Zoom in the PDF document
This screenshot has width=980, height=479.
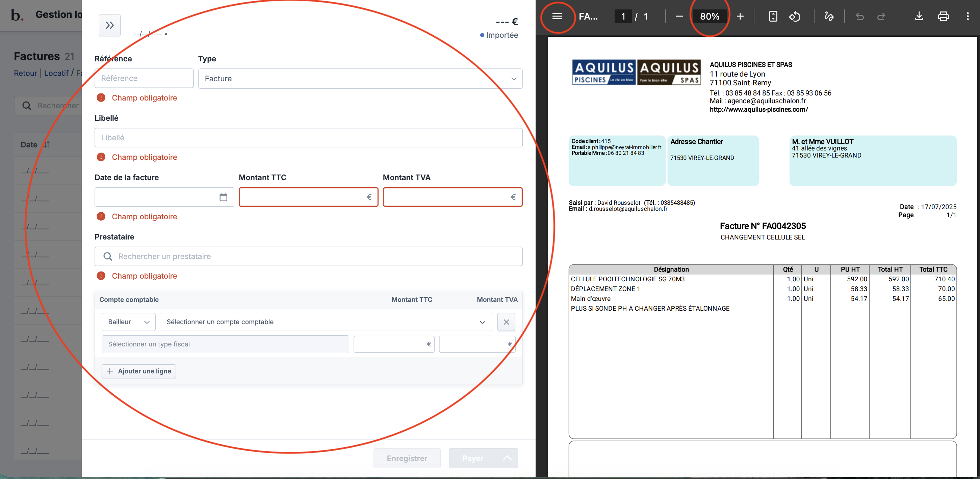point(740,16)
